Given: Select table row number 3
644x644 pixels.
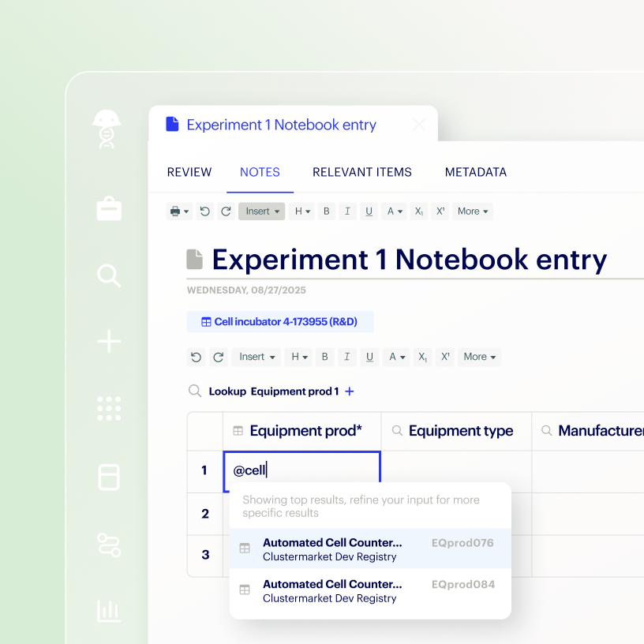Looking at the screenshot, I should 205,555.
